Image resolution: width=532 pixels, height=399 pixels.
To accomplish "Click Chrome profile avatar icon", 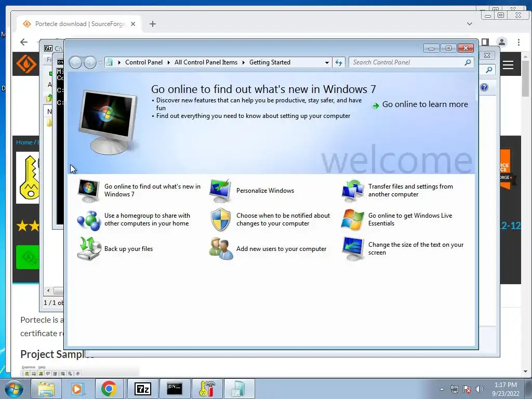I will pyautogui.click(x=501, y=42).
